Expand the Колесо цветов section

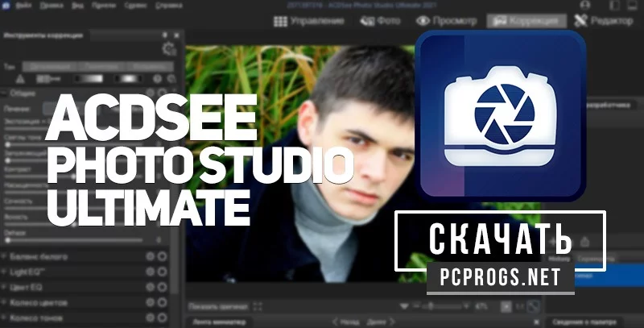coord(4,302)
